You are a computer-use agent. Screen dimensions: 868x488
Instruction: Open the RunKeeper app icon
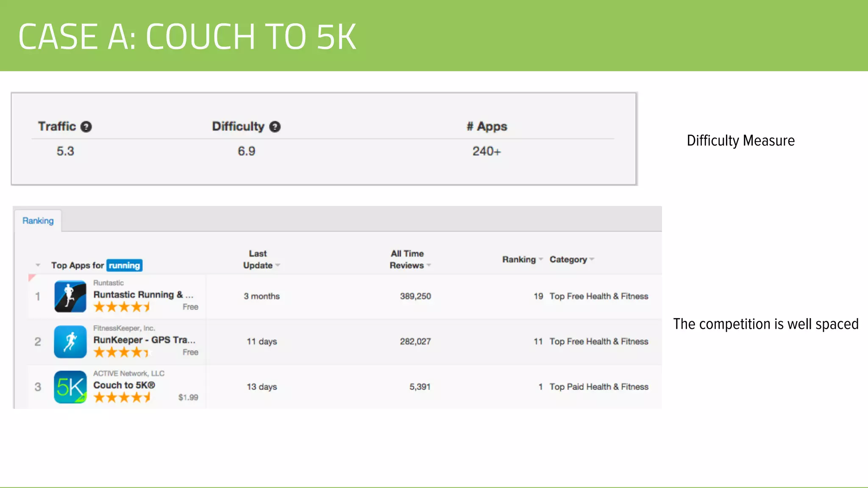pos(70,342)
